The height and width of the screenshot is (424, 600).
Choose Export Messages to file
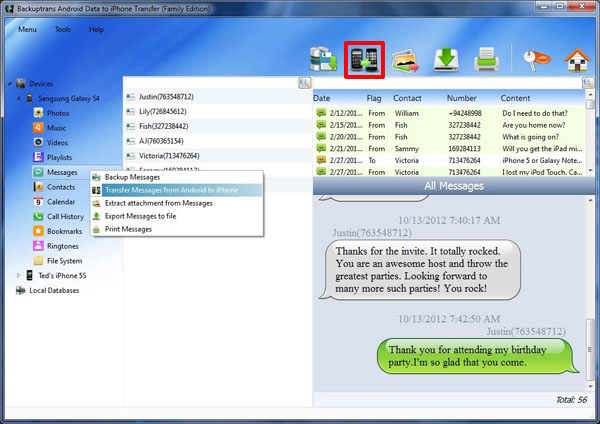tap(177, 216)
